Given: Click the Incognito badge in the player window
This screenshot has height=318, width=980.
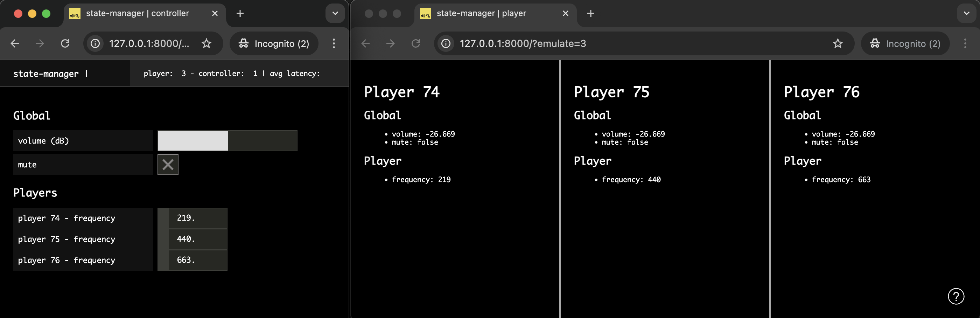Looking at the screenshot, I should click(x=905, y=43).
